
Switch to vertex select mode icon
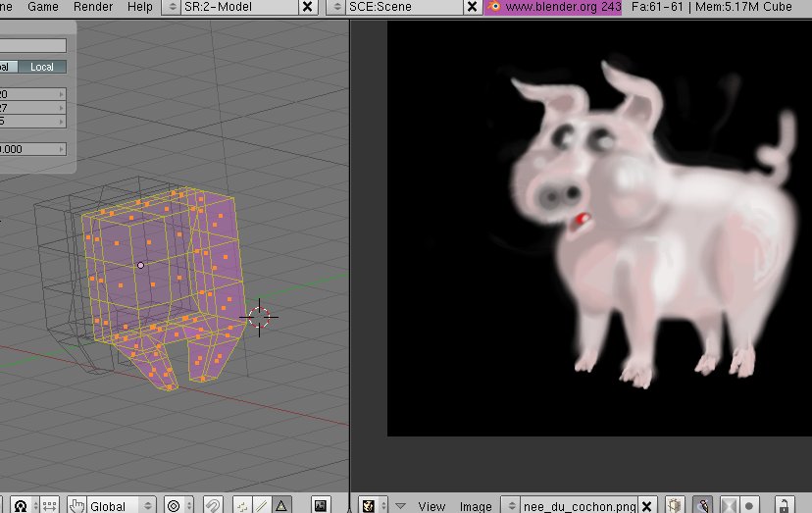coord(242,505)
